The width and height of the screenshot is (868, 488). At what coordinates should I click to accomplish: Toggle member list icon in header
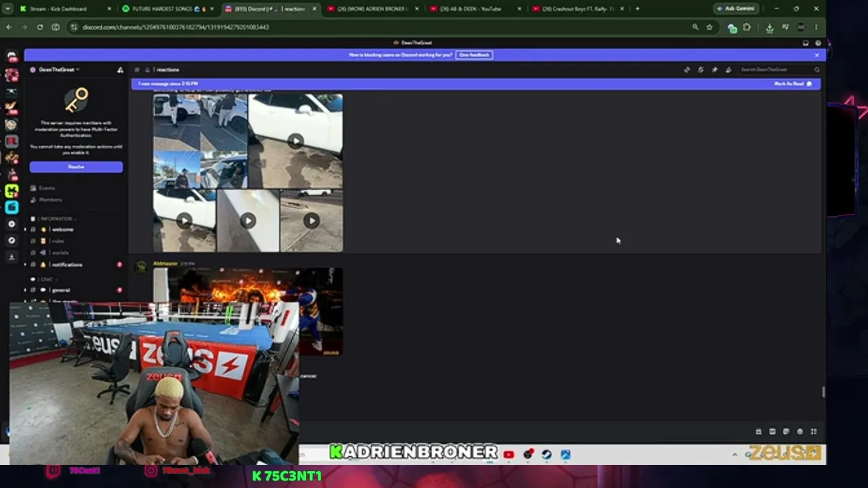[x=728, y=70]
